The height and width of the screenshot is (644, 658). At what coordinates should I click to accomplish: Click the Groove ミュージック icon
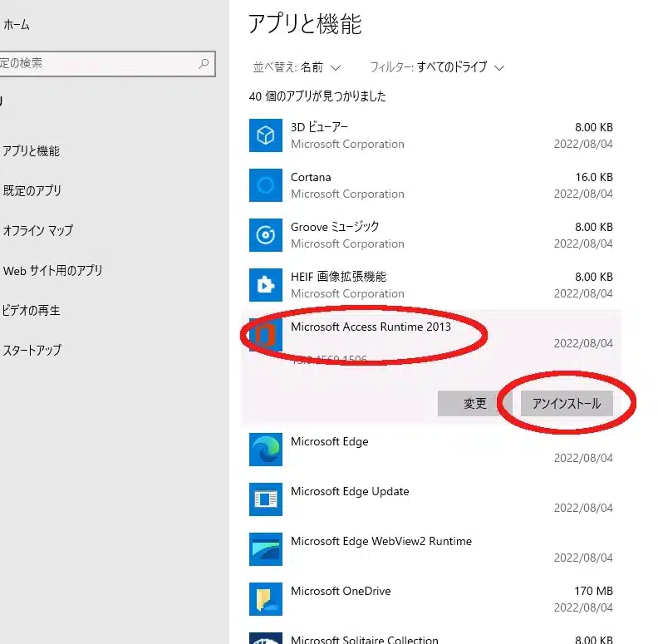[x=266, y=235]
